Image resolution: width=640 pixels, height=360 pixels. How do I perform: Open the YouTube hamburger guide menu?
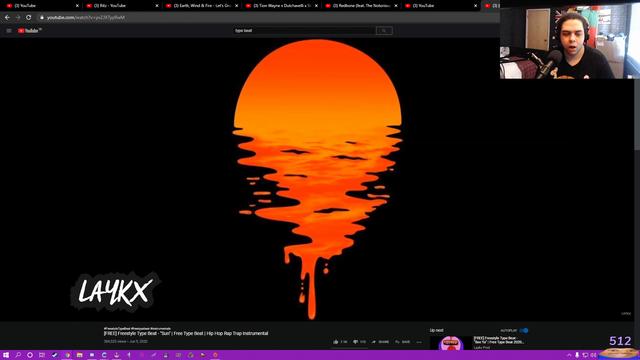coord(9,31)
